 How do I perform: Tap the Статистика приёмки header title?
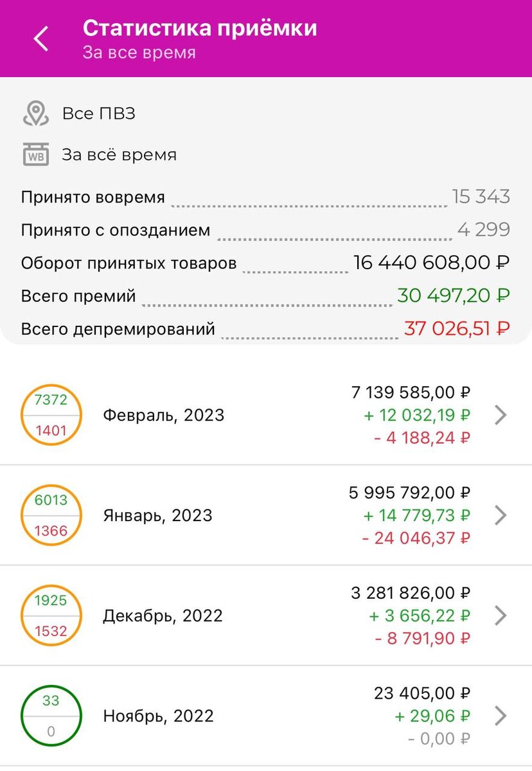(x=200, y=28)
